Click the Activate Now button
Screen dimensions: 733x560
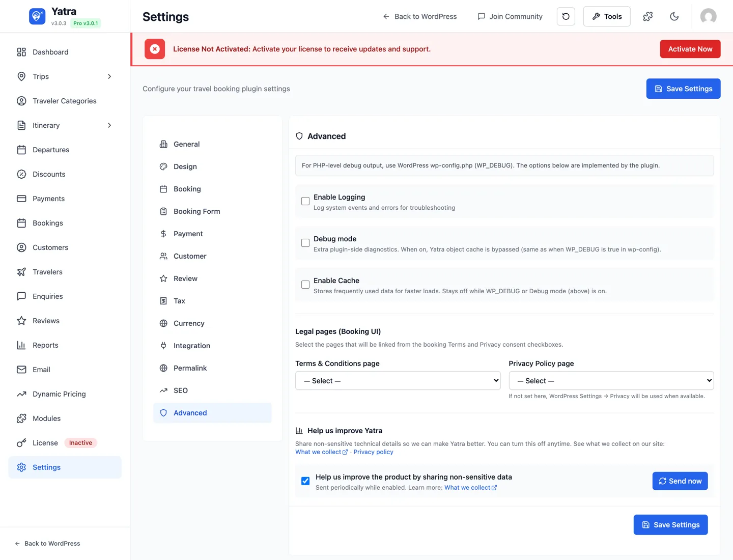pyautogui.click(x=690, y=49)
